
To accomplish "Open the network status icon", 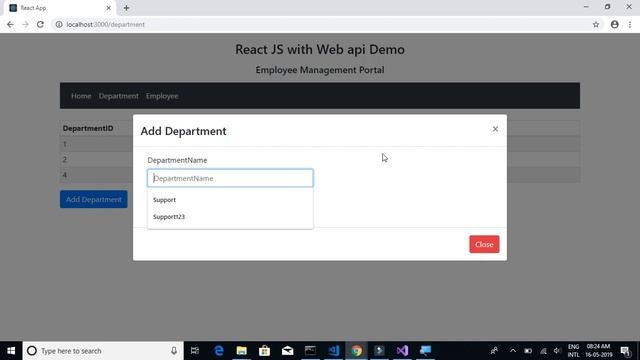I will [543, 351].
